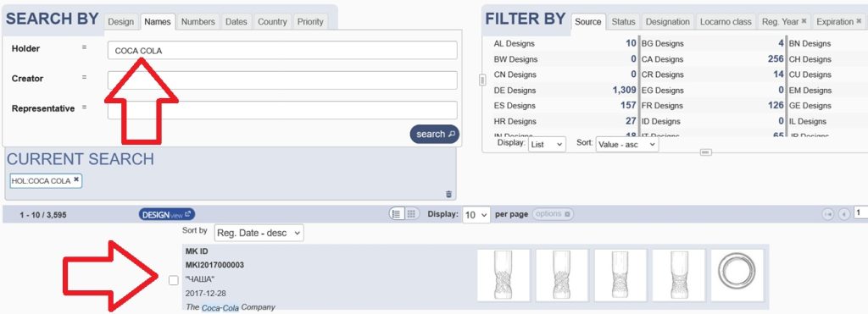
Task: Click the Holder equals operator
Action: coord(84,47)
